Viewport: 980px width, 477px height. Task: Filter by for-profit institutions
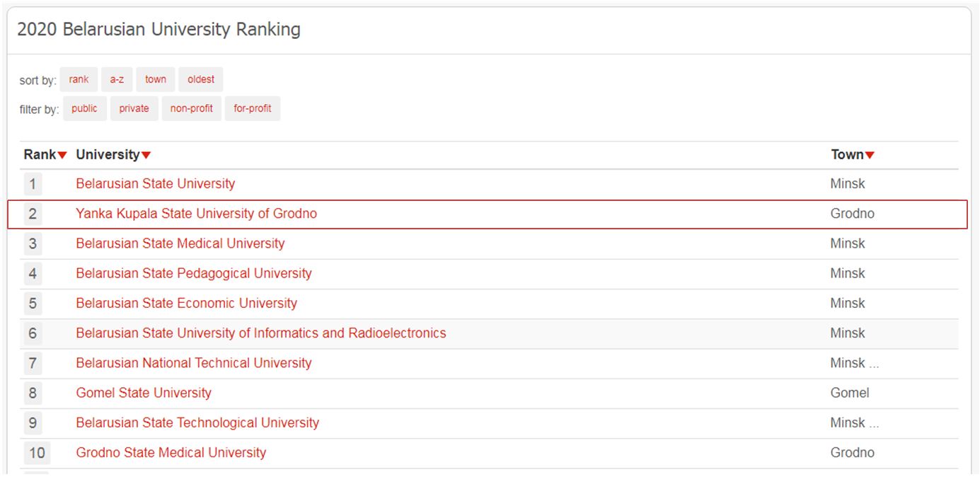pyautogui.click(x=253, y=108)
